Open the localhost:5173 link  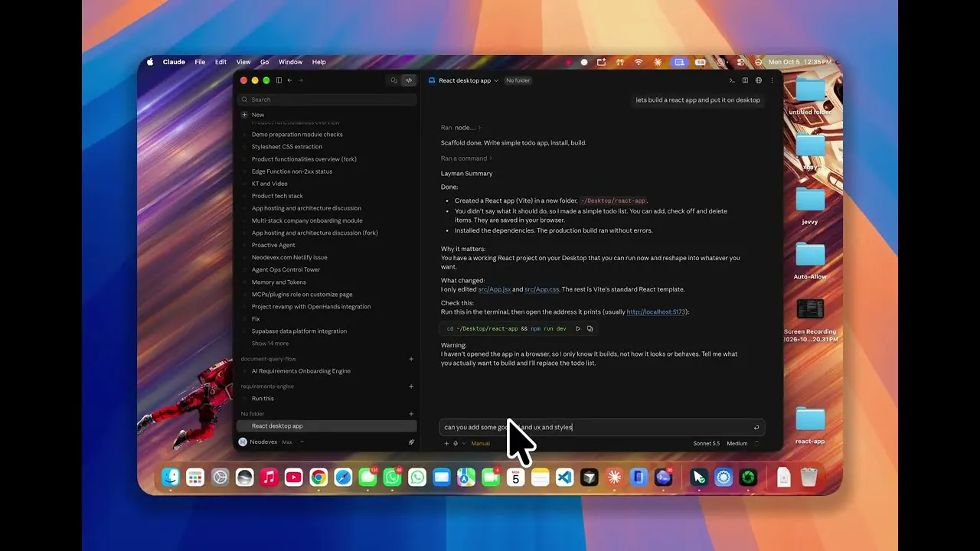[x=656, y=312]
